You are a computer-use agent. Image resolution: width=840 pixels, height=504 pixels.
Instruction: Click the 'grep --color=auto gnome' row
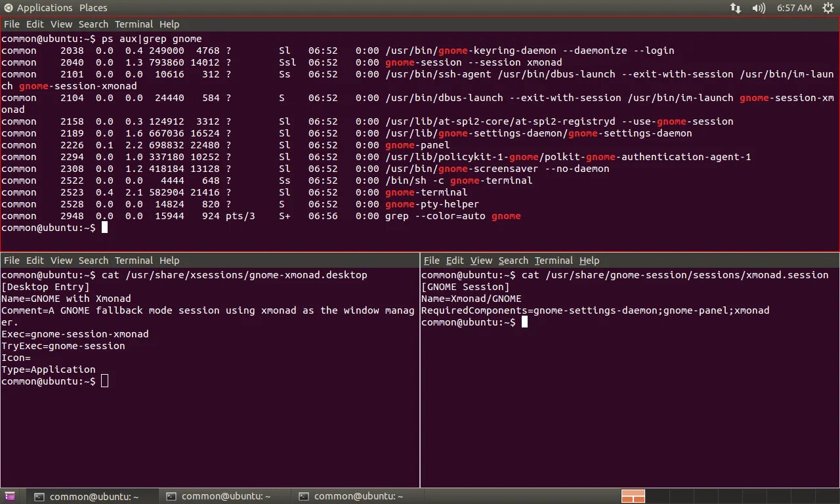[x=261, y=216]
